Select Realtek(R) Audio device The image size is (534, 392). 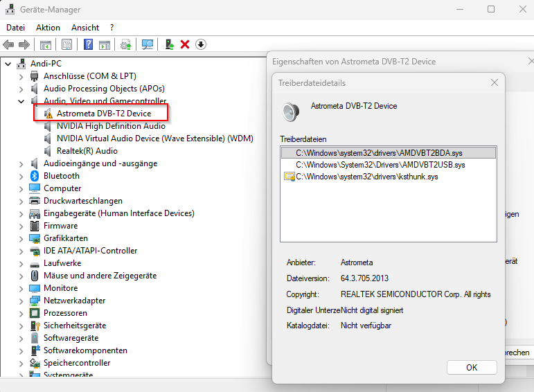[87, 151]
